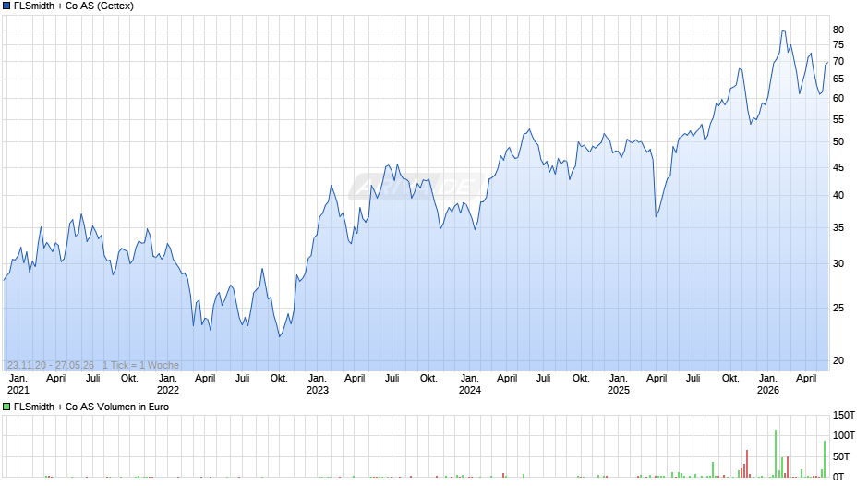The width and height of the screenshot is (868, 486).
Task: Click the 80 price axis label
Action: click(x=838, y=30)
